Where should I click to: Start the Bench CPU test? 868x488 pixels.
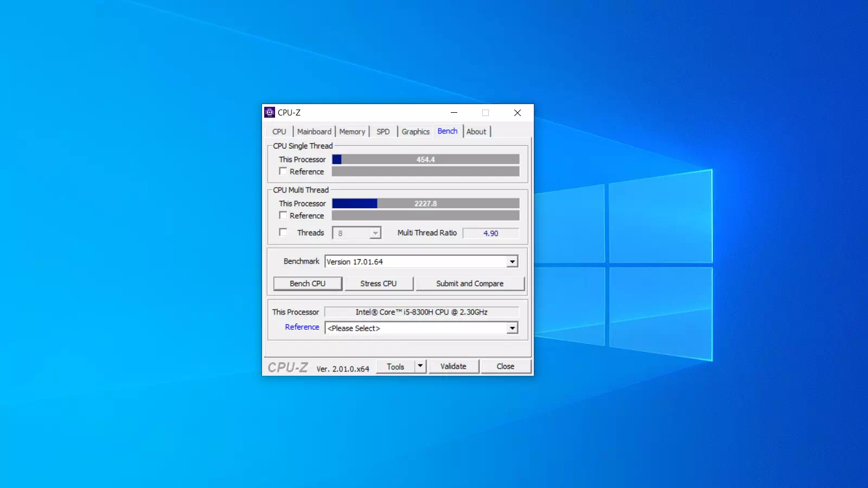[x=308, y=284]
